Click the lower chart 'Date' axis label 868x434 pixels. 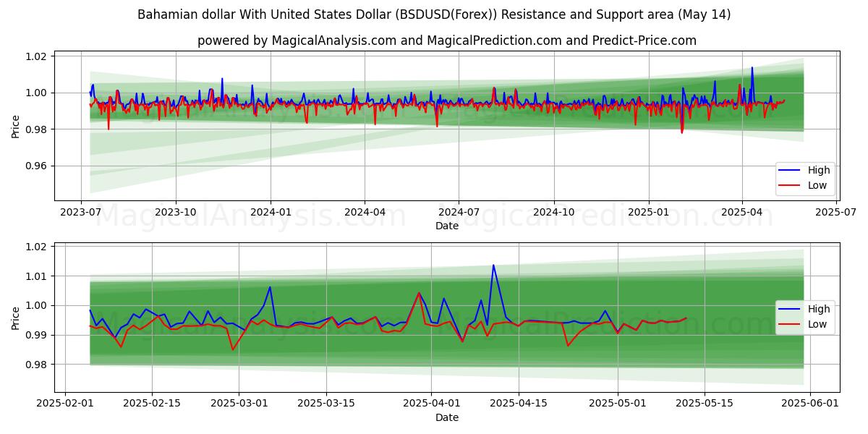(x=447, y=417)
